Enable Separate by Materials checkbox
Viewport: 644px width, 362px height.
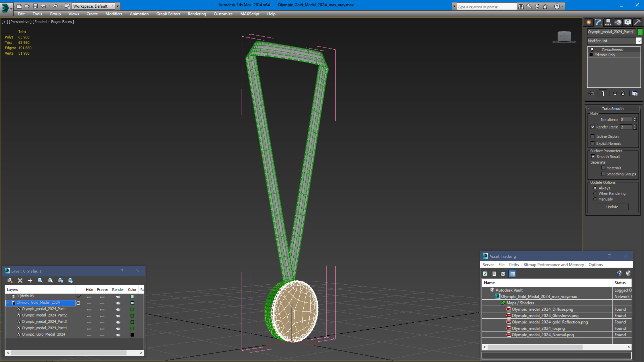point(603,168)
